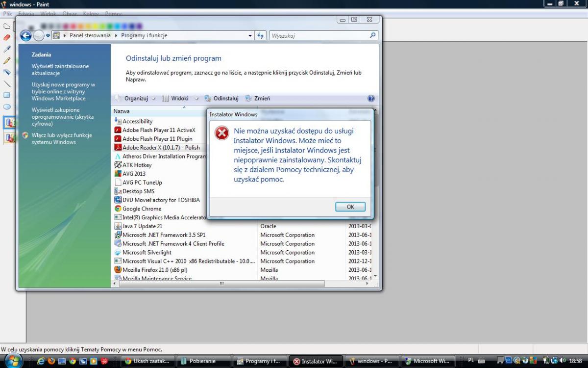Launch Internet Explorer from quick launch

pos(41,361)
